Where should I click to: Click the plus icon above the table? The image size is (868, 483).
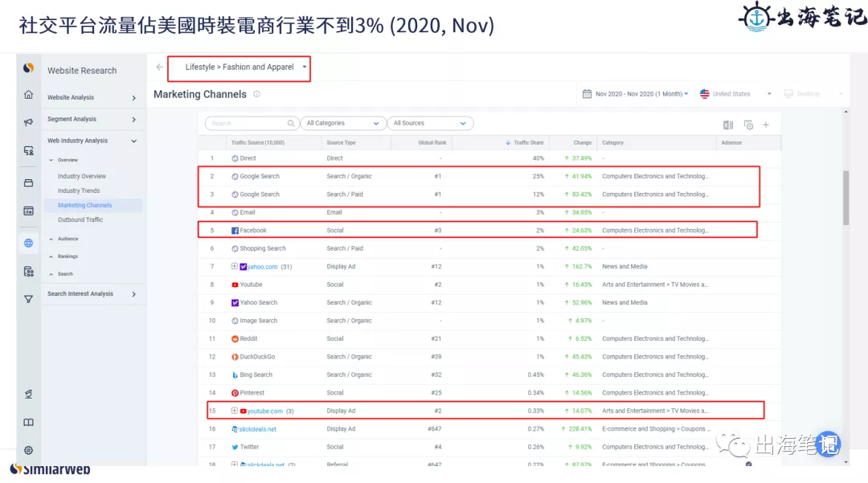pyautogui.click(x=766, y=125)
